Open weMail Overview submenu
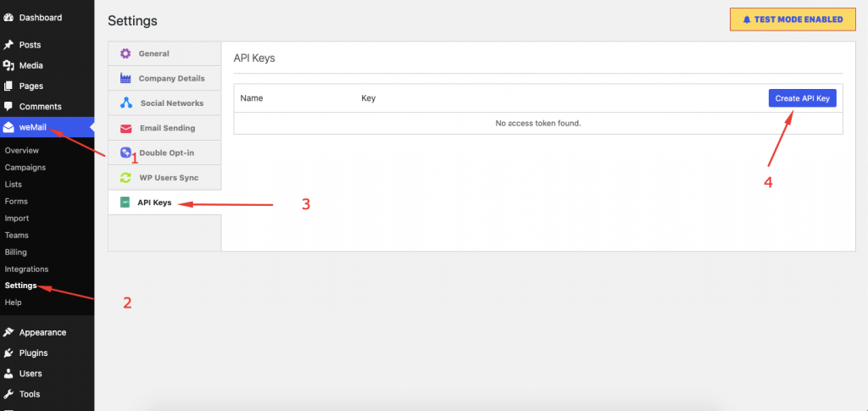 pos(21,151)
